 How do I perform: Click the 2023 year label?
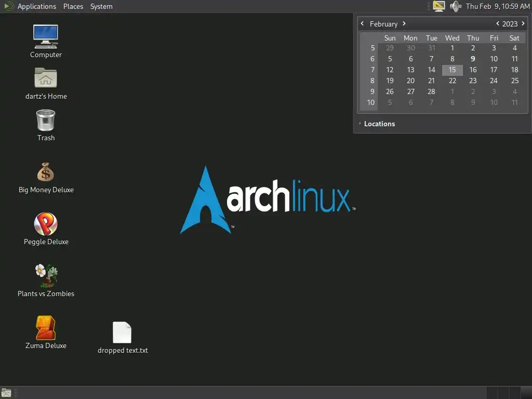pos(510,24)
